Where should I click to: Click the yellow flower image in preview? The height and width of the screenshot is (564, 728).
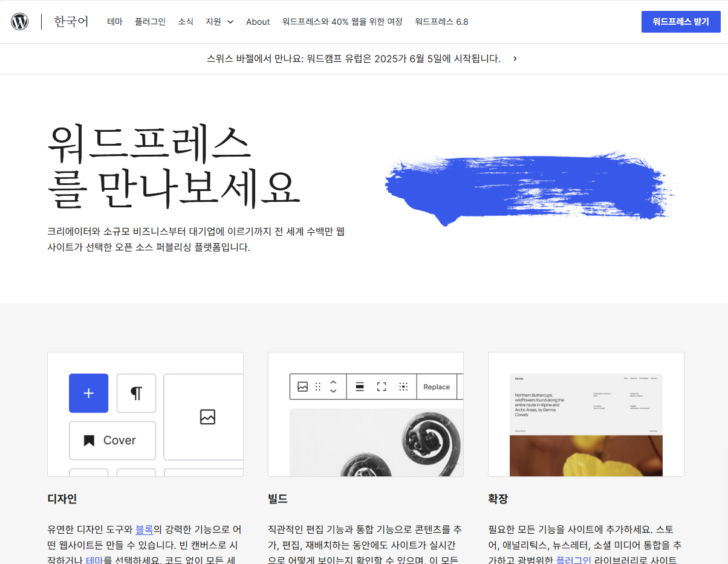click(x=586, y=456)
